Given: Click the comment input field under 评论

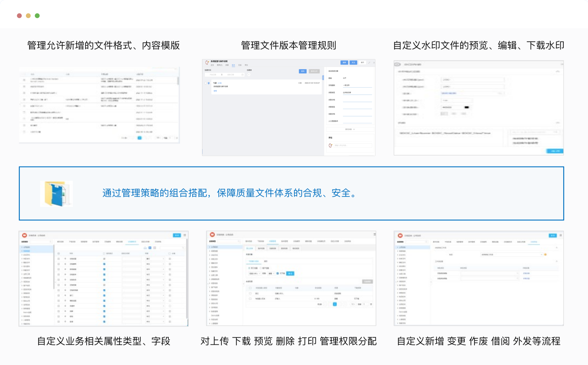Looking at the screenshot, I should (x=352, y=145).
